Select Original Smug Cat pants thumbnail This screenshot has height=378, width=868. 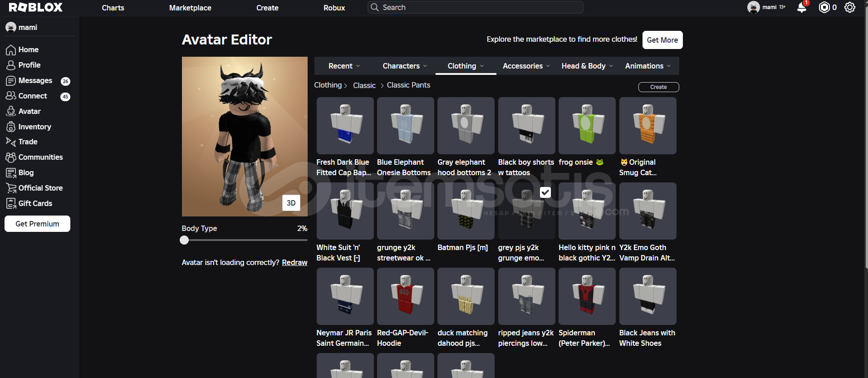pos(648,126)
